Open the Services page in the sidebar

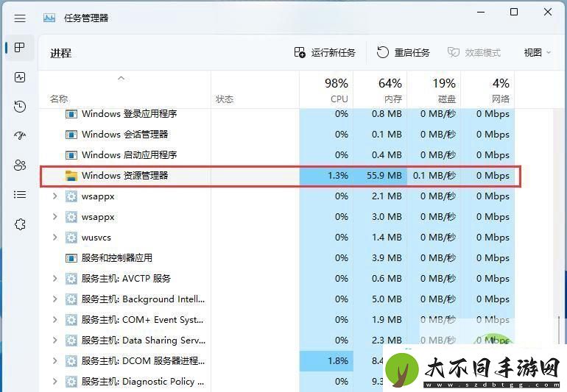20,224
